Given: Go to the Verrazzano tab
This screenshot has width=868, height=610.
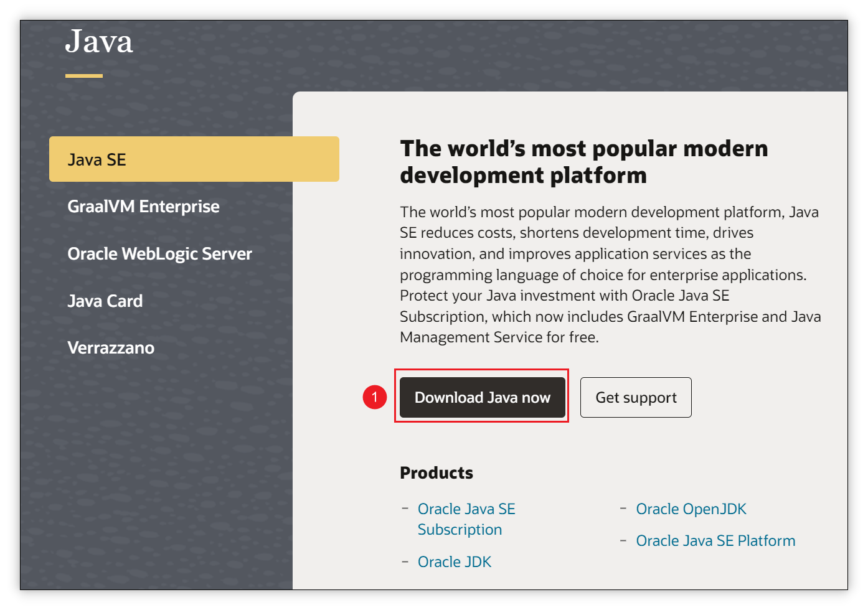Looking at the screenshot, I should tap(111, 348).
